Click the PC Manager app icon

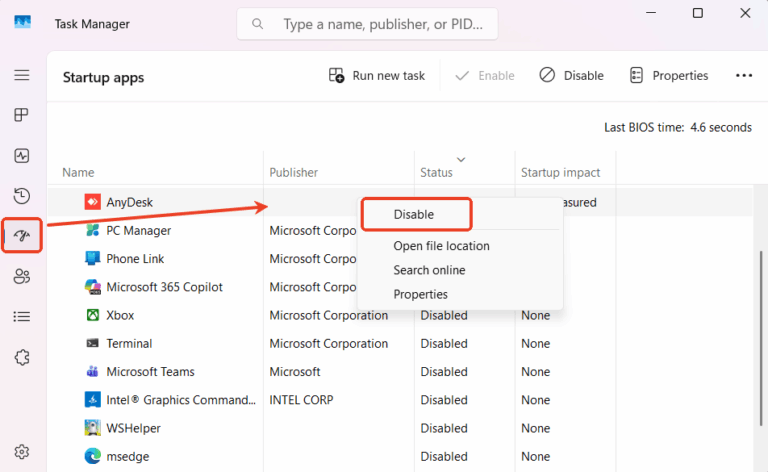coord(93,230)
